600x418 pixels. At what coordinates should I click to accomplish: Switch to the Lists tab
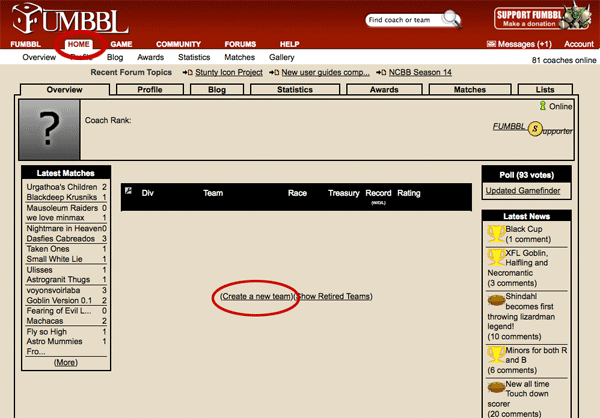[545, 90]
